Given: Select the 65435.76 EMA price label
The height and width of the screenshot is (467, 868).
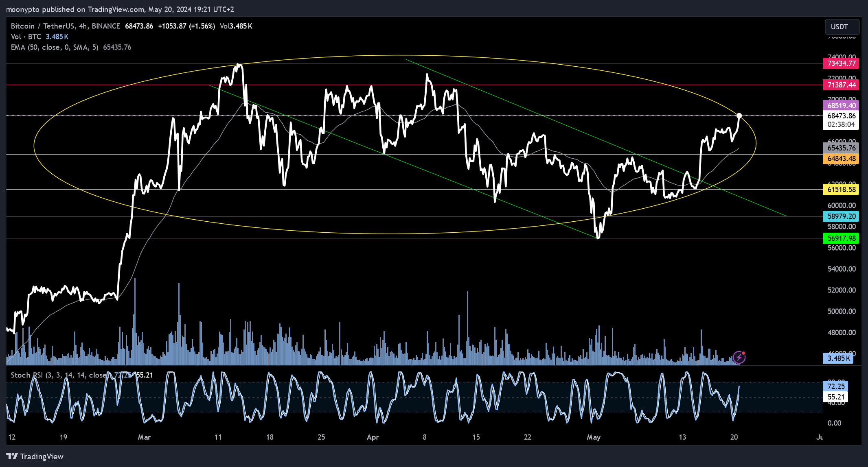Looking at the screenshot, I should 841,148.
